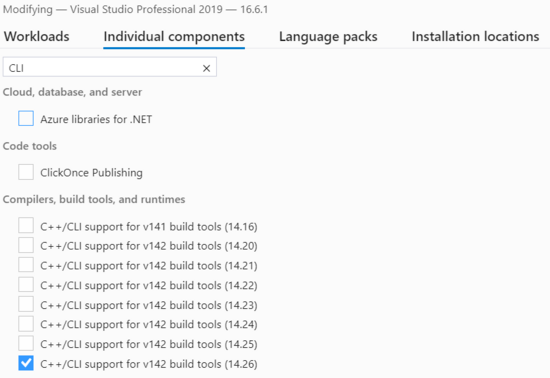Select C++/CLI support v142 (14.20) checkbox
This screenshot has width=550, height=378.
click(x=26, y=245)
